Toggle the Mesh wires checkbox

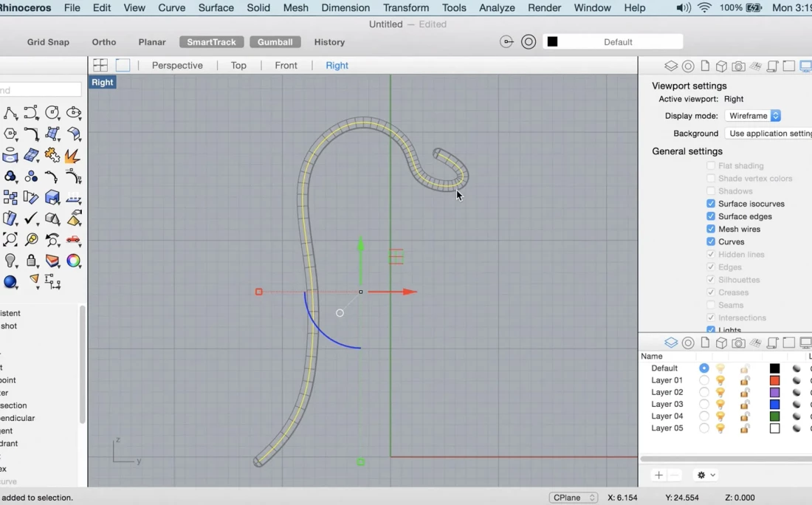tap(711, 229)
